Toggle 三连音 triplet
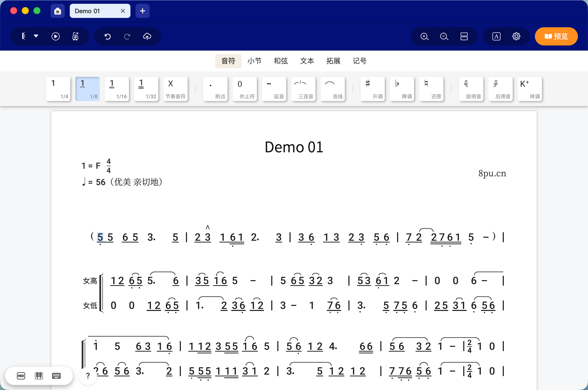 303,89
